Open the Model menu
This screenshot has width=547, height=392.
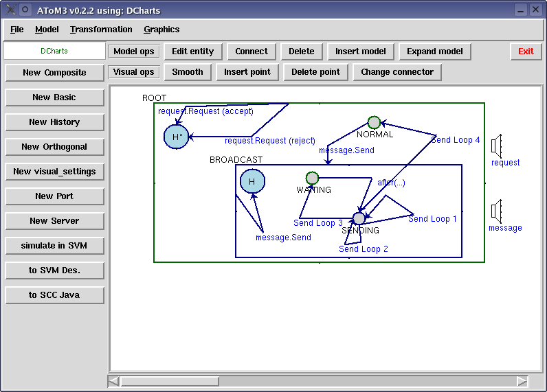[x=47, y=30]
